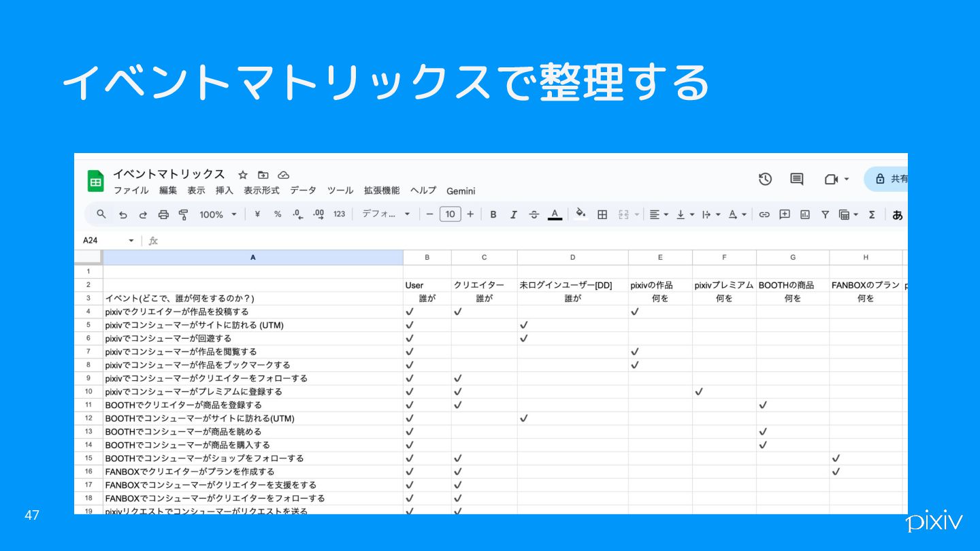Decrease decimal places
The image size is (980, 551).
tap(297, 214)
